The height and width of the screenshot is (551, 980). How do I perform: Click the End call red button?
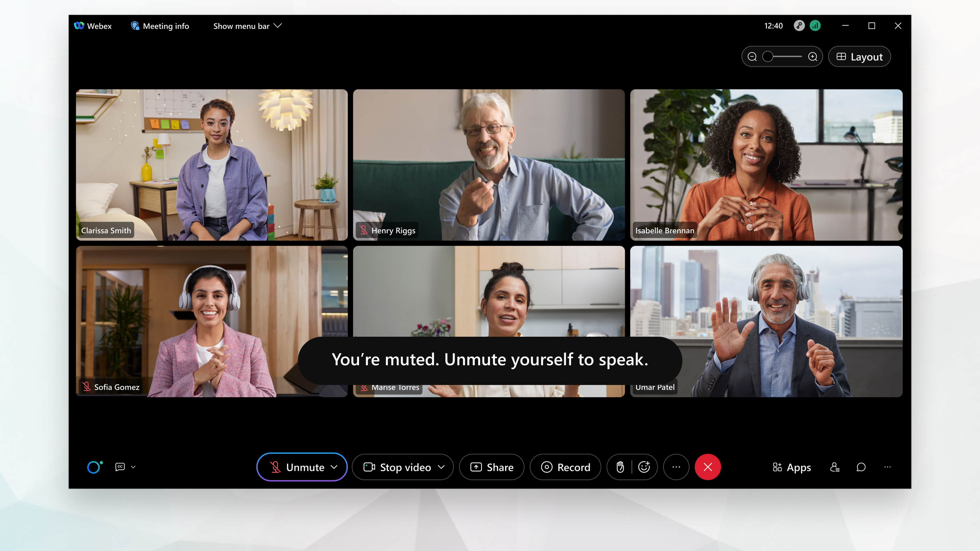[707, 467]
